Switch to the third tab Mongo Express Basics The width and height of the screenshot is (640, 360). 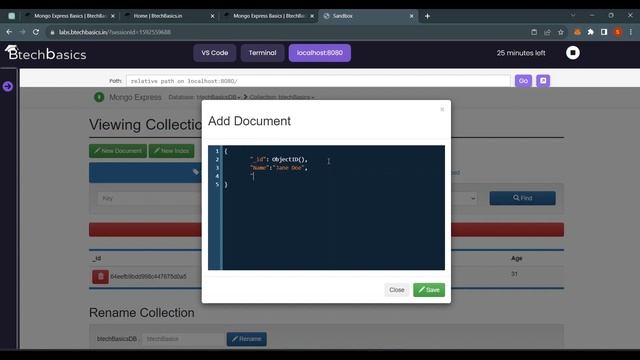click(x=269, y=16)
